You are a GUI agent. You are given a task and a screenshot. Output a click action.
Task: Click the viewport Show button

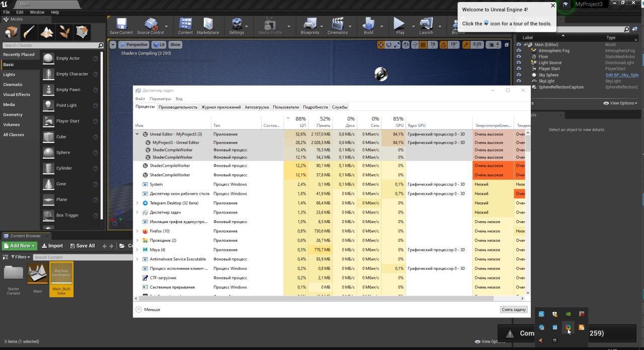(175, 45)
